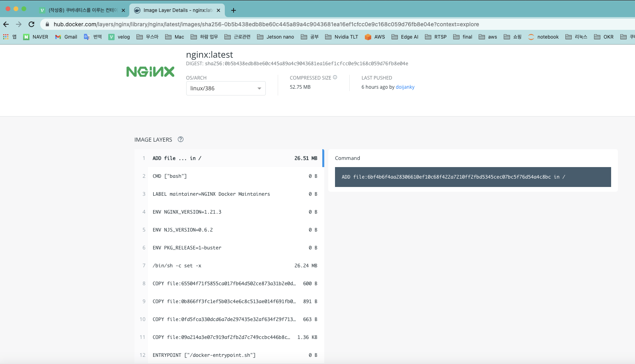Select layer 6 ENV PKG_RELEASE
This screenshot has width=635, height=364.
tap(229, 247)
